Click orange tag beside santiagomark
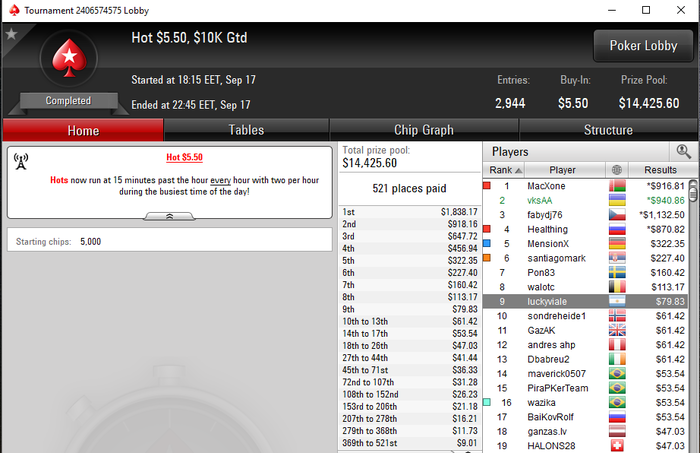The width and height of the screenshot is (700, 453). (487, 258)
